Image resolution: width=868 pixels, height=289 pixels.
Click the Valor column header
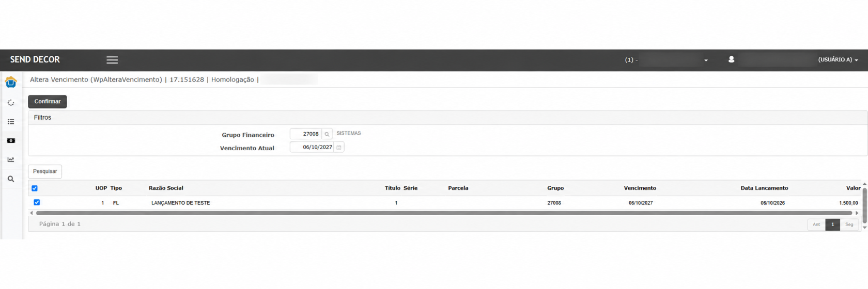point(853,188)
